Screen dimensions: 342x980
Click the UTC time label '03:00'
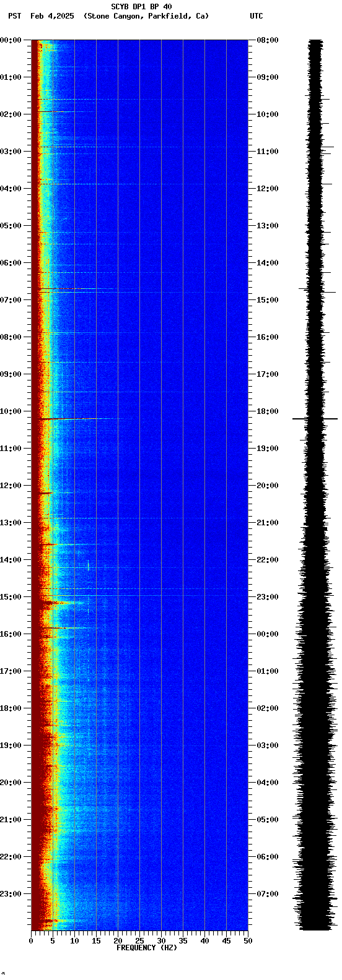tap(268, 746)
